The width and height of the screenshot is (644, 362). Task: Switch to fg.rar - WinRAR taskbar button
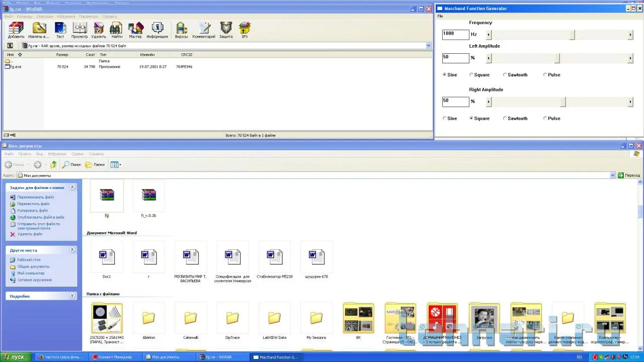[x=223, y=357]
